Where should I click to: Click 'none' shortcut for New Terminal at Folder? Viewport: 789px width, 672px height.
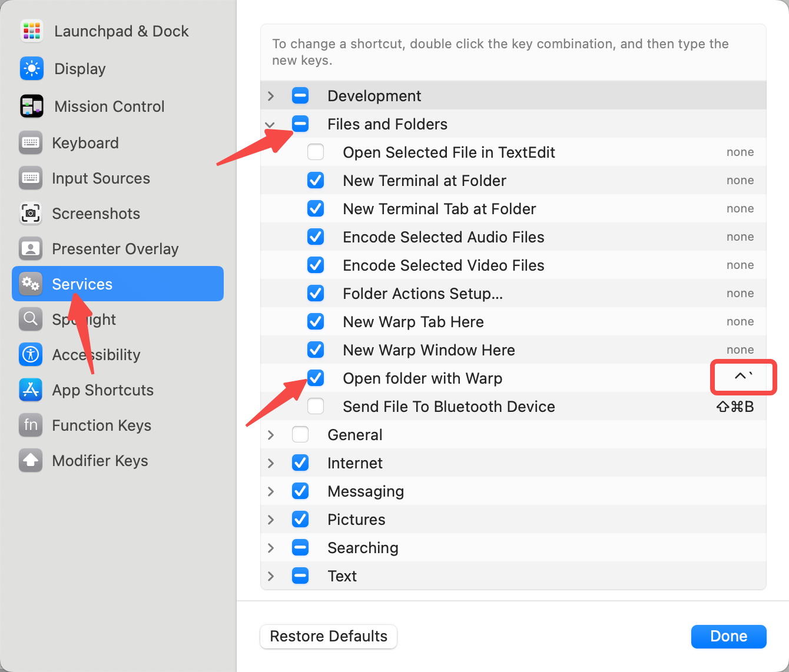tap(740, 180)
